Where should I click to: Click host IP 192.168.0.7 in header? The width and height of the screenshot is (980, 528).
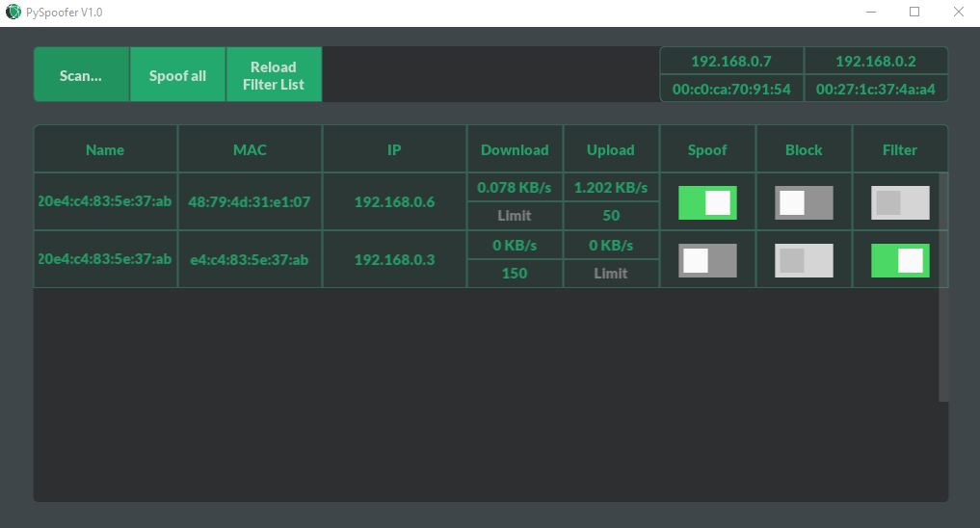coord(731,62)
